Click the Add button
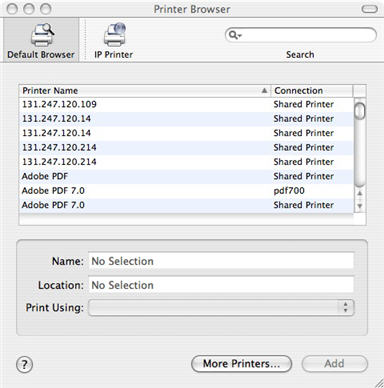This screenshot has height=388, width=384. (x=335, y=364)
